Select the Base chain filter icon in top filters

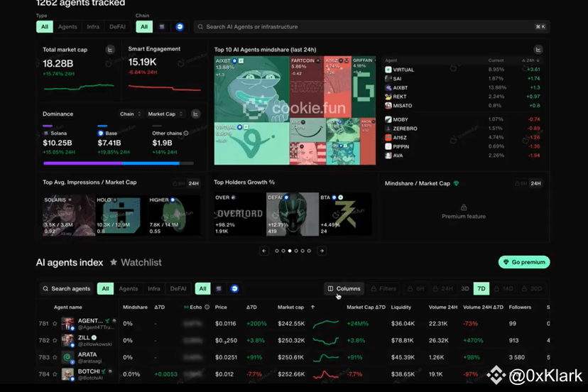click(180, 27)
